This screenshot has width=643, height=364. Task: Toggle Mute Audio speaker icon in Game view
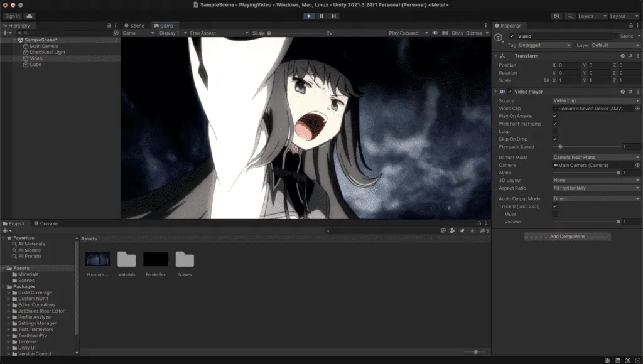pos(435,33)
